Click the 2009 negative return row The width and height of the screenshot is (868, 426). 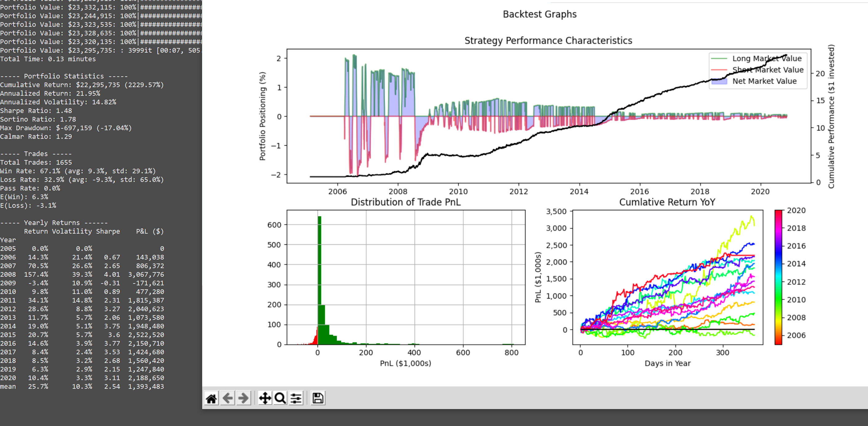coord(82,283)
